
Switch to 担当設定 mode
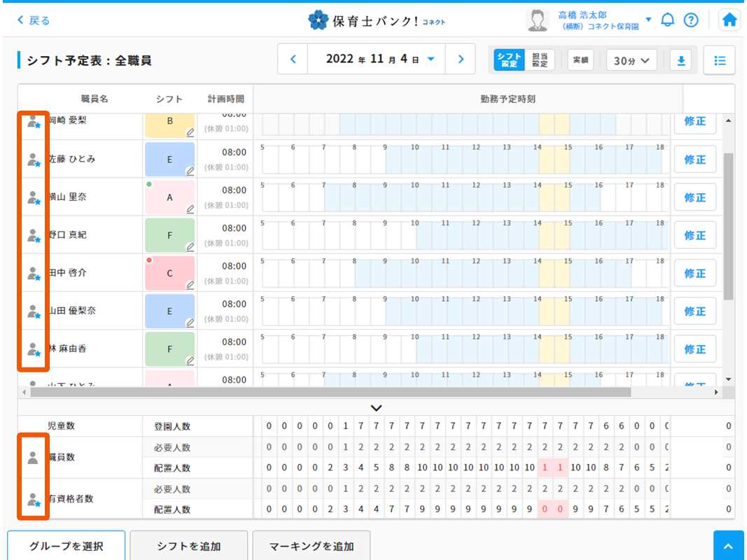[540, 60]
